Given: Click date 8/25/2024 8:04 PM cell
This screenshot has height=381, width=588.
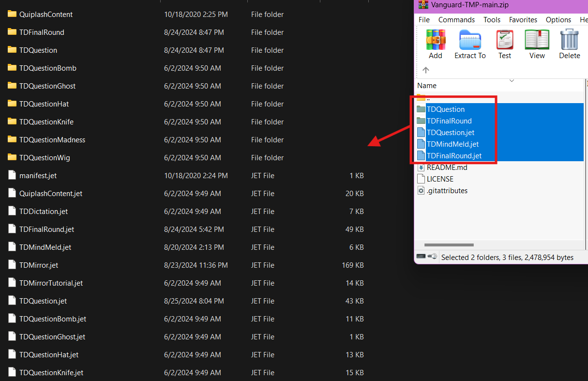Looking at the screenshot, I should [x=194, y=301].
